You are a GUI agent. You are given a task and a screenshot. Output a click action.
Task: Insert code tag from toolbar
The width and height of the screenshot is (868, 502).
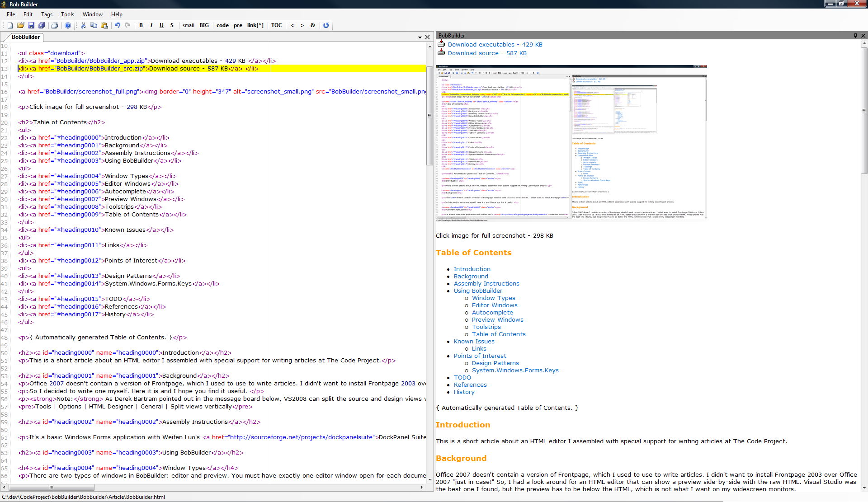point(222,25)
